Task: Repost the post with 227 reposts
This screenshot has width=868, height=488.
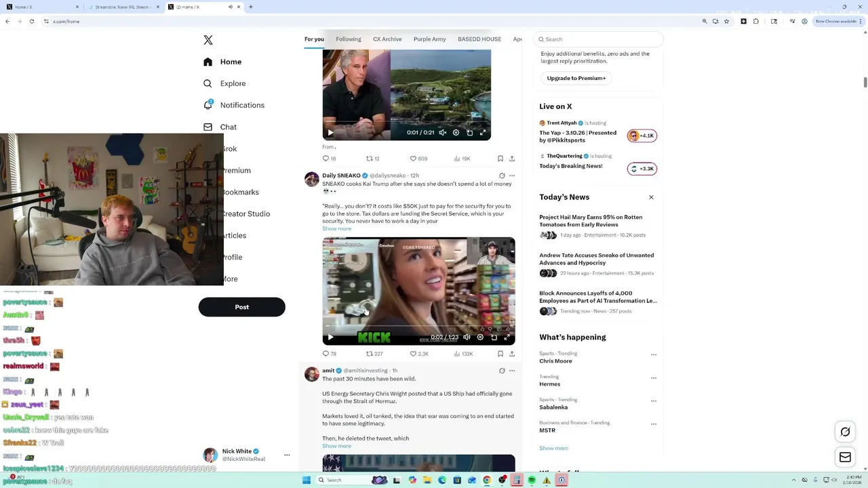Action: click(x=374, y=354)
